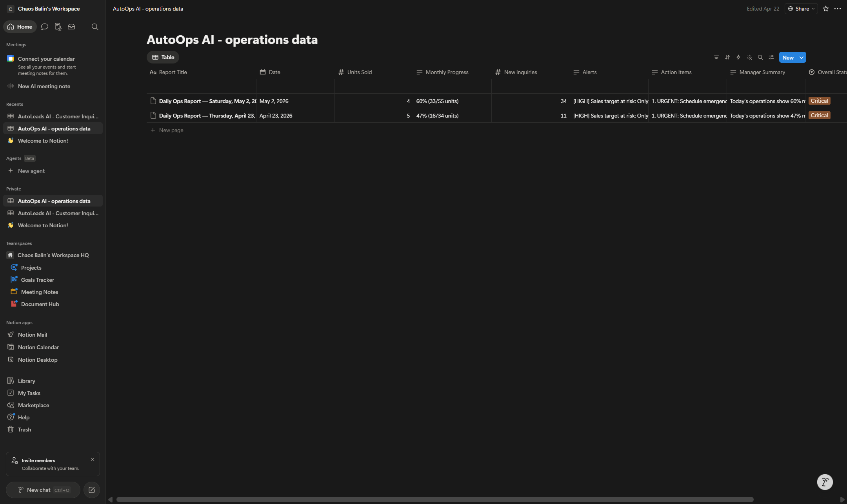This screenshot has width=847, height=504.
Task: Open the Share dropdown
Action: tap(801, 9)
